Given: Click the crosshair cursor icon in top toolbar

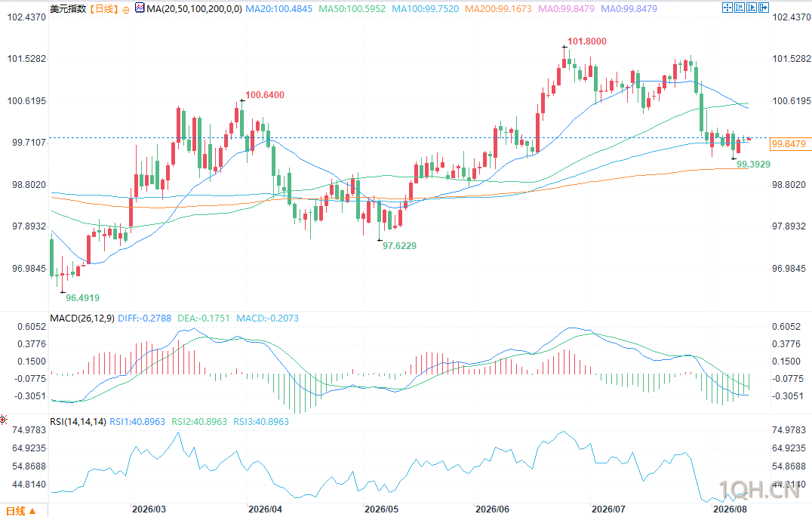Looking at the screenshot, I should tap(727, 8).
